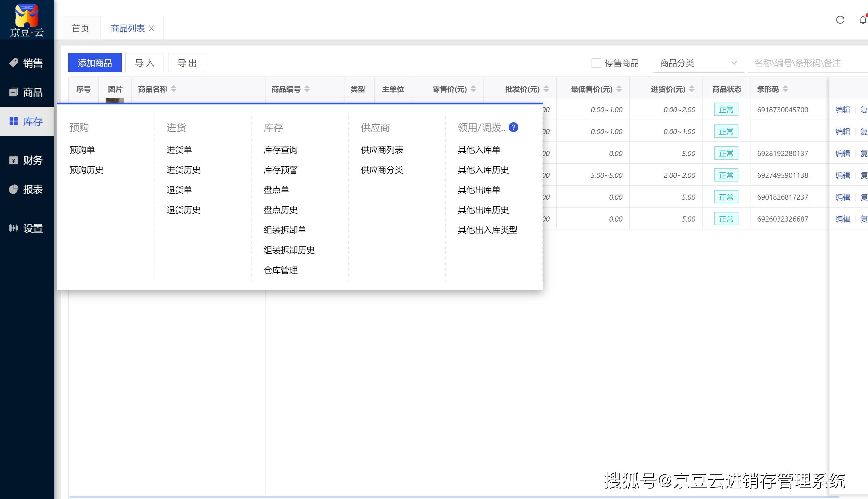
Task: Open 其他入库单 menu item
Action: click(x=479, y=150)
